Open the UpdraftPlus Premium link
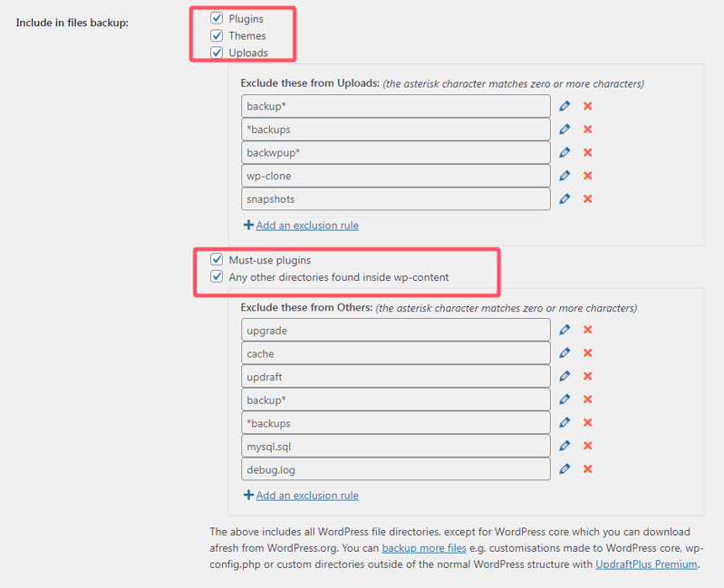This screenshot has width=724, height=588. coord(646,564)
